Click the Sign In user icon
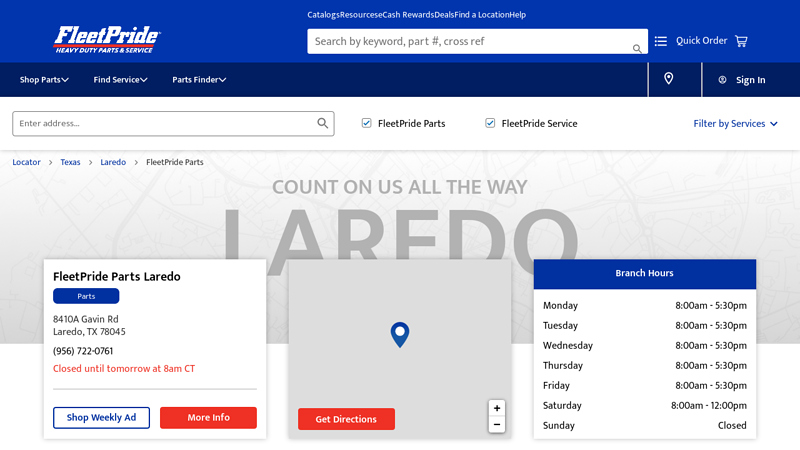The height and width of the screenshot is (450, 800). click(x=722, y=80)
